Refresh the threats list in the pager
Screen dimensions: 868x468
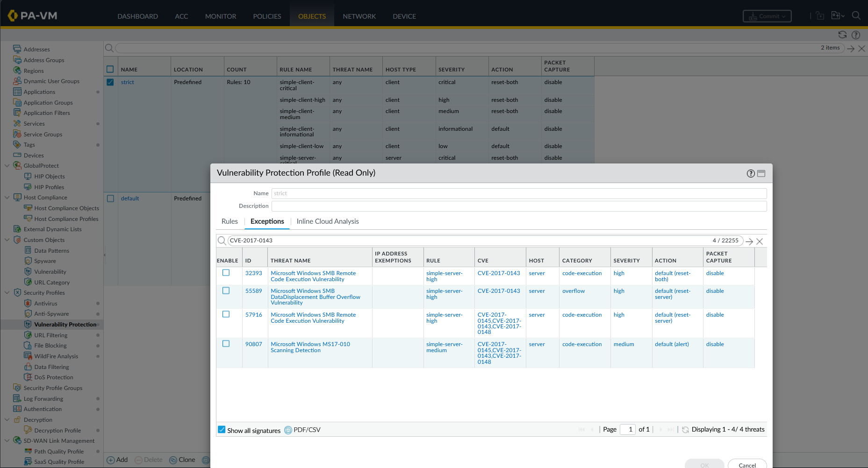pyautogui.click(x=685, y=430)
